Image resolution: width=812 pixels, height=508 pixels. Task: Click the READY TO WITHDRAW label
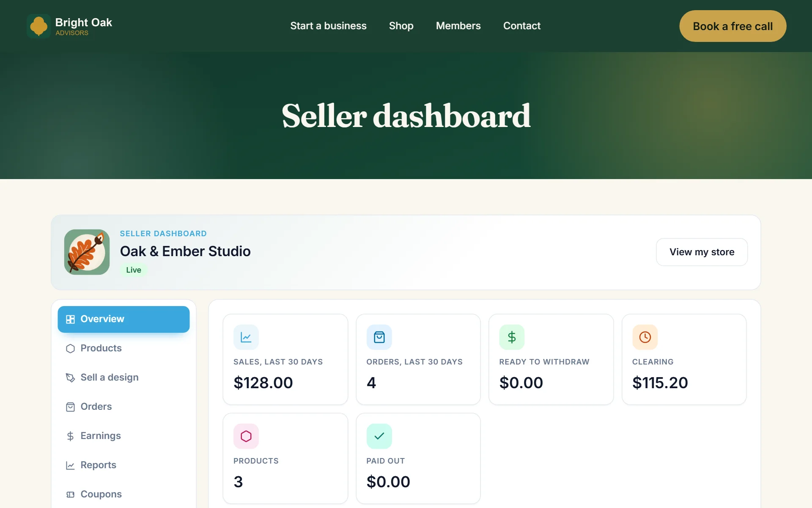point(544,362)
